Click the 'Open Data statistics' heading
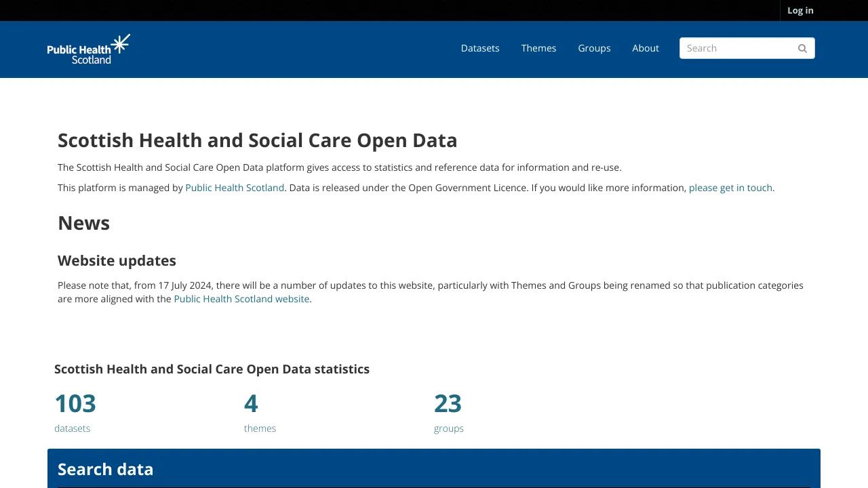The image size is (868, 488). click(x=212, y=369)
